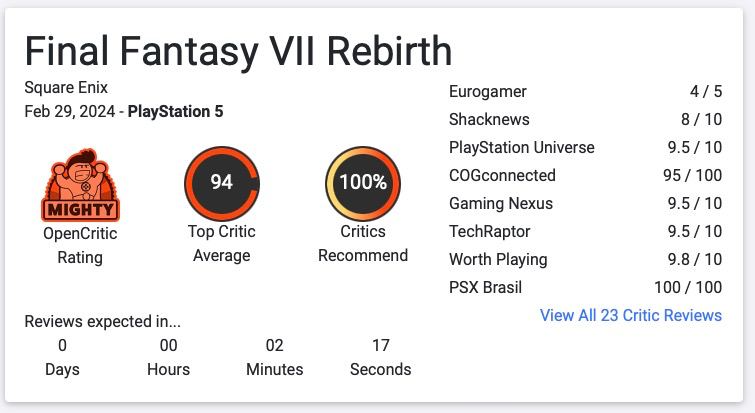This screenshot has height=413, width=755.
Task: Click the 100% Critics Recommend circle
Action: (362, 181)
